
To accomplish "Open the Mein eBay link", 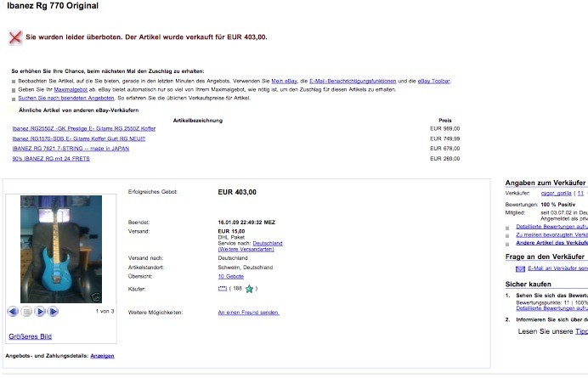I will pos(284,81).
